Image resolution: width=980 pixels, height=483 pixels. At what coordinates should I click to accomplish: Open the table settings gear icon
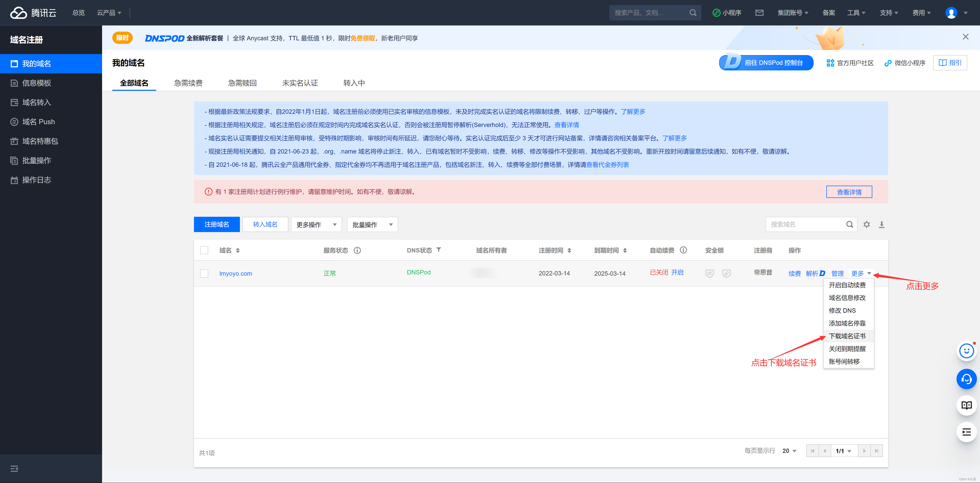(x=866, y=224)
